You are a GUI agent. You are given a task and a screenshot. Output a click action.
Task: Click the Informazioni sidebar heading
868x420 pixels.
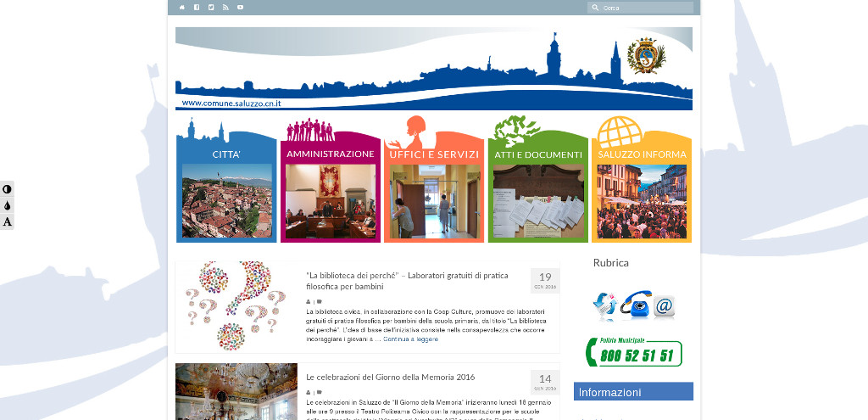[x=633, y=392]
